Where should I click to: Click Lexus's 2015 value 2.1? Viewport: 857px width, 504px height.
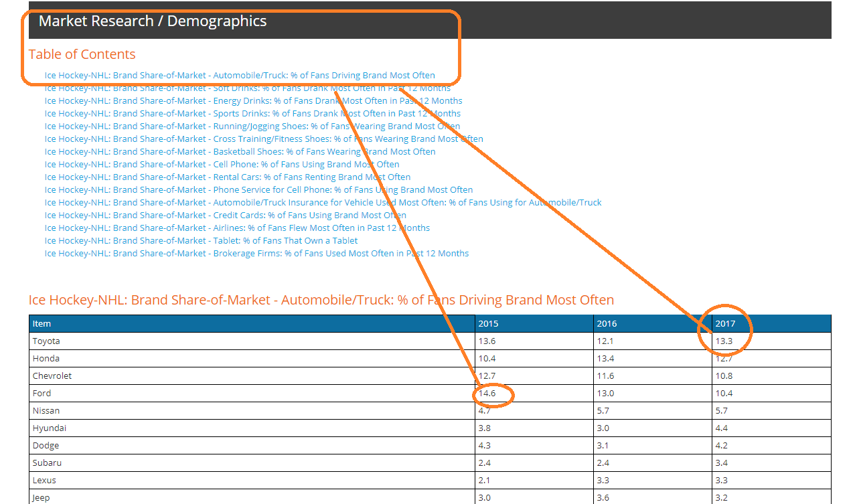485,481
